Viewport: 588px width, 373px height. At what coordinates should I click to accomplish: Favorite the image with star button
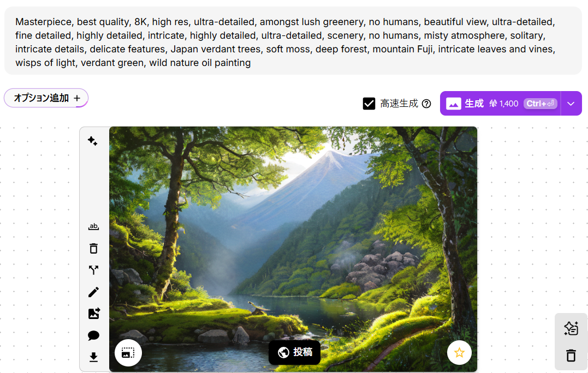(x=459, y=353)
